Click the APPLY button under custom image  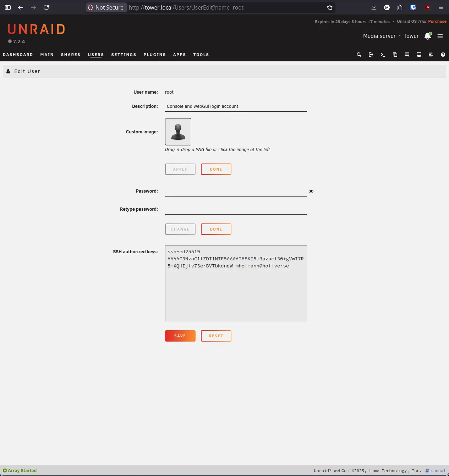tap(180, 169)
